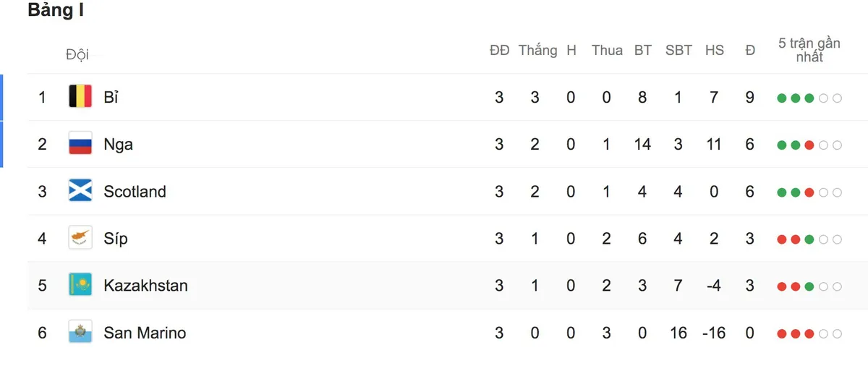Screen dimensions: 868x366
Task: Open the Síp team link
Action: pos(116,239)
